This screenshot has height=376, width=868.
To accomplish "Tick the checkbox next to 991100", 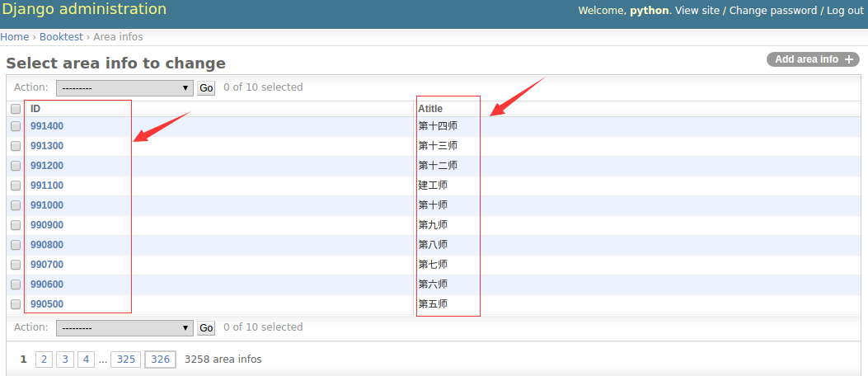I will pos(16,186).
